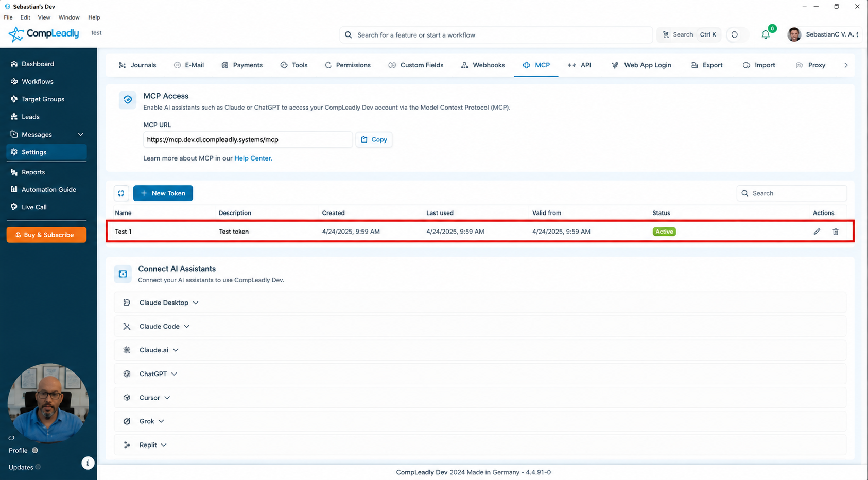The image size is (868, 480).
Task: Click the MCP URL input field
Action: tap(248, 139)
